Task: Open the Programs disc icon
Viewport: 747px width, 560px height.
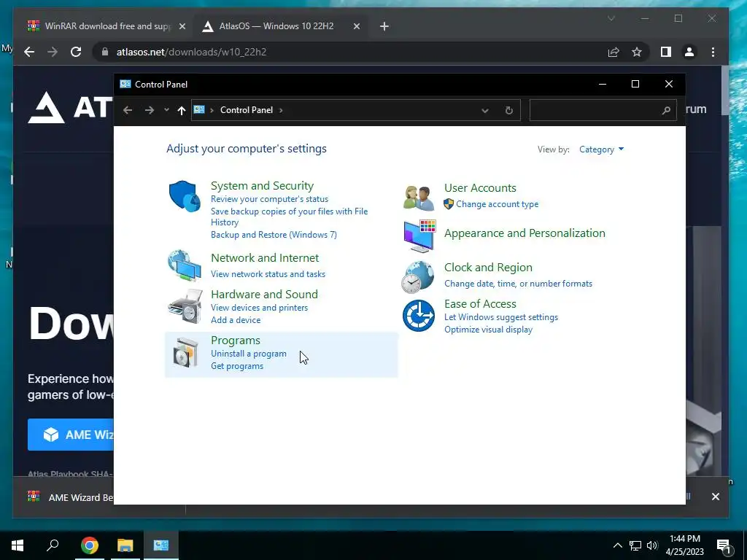Action: tap(185, 353)
